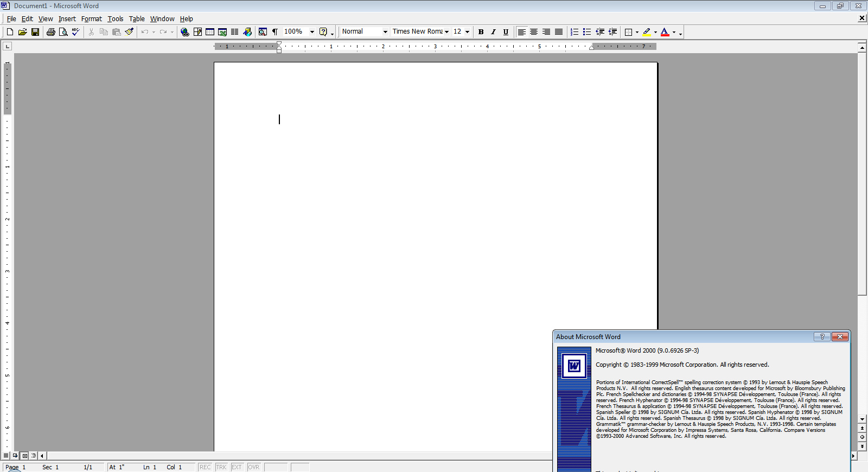Viewport: 868px width, 472px height.
Task: Open the Edit menu
Action: pyautogui.click(x=27, y=18)
